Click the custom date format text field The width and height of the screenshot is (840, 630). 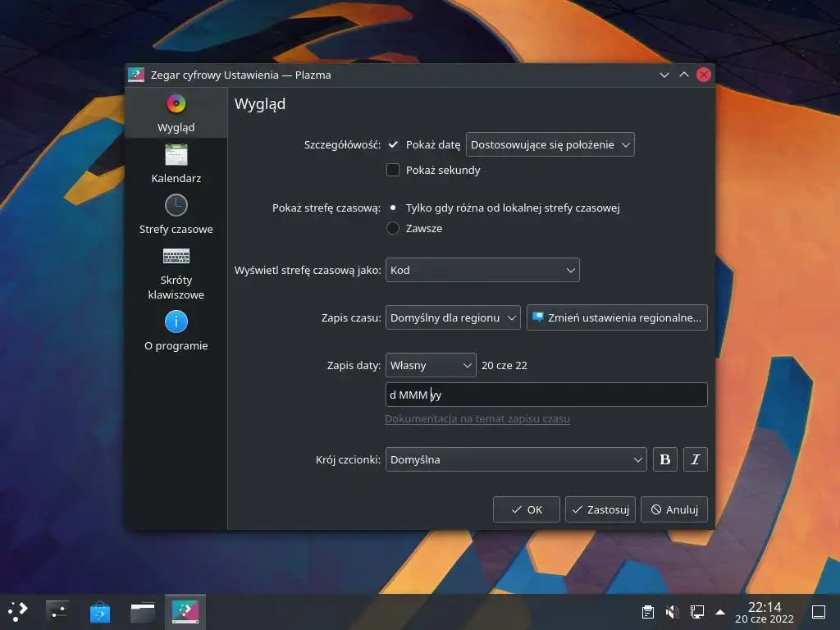(546, 395)
